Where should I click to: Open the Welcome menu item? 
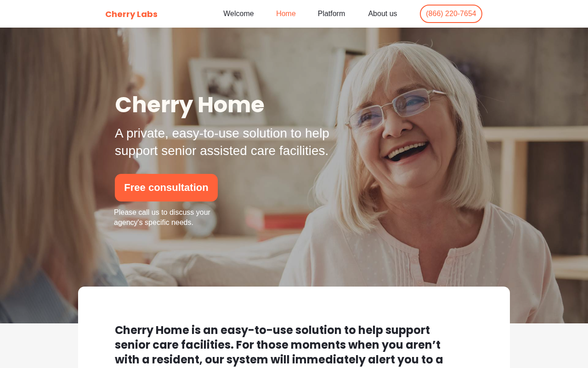238,14
